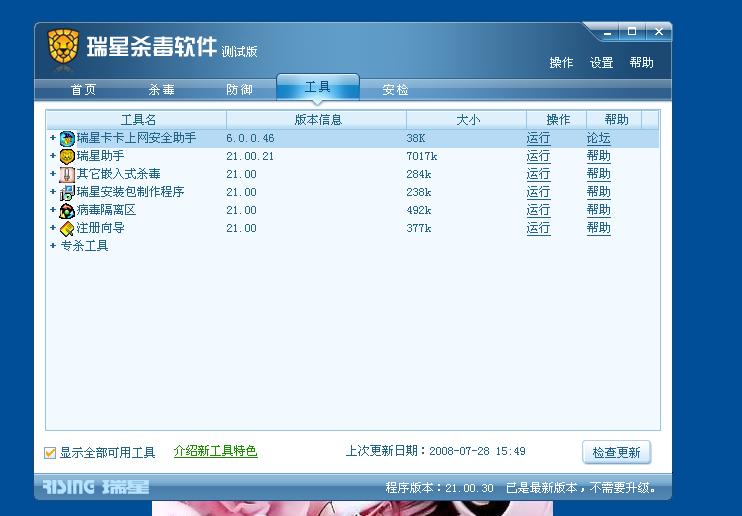Viewport: 742px width, 516px height.
Task: Select the 瑞星助手 name text
Action: pos(101,156)
